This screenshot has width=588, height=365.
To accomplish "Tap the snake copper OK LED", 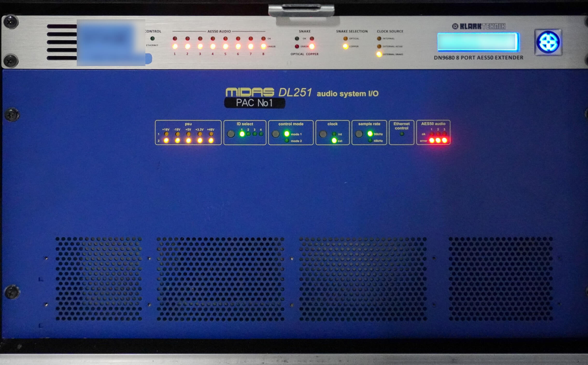I will pos(312,39).
